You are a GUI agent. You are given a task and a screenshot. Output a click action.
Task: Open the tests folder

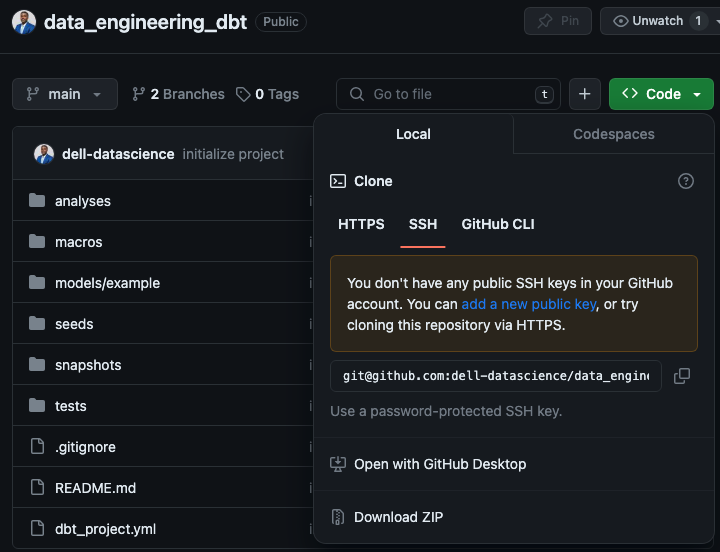point(71,406)
